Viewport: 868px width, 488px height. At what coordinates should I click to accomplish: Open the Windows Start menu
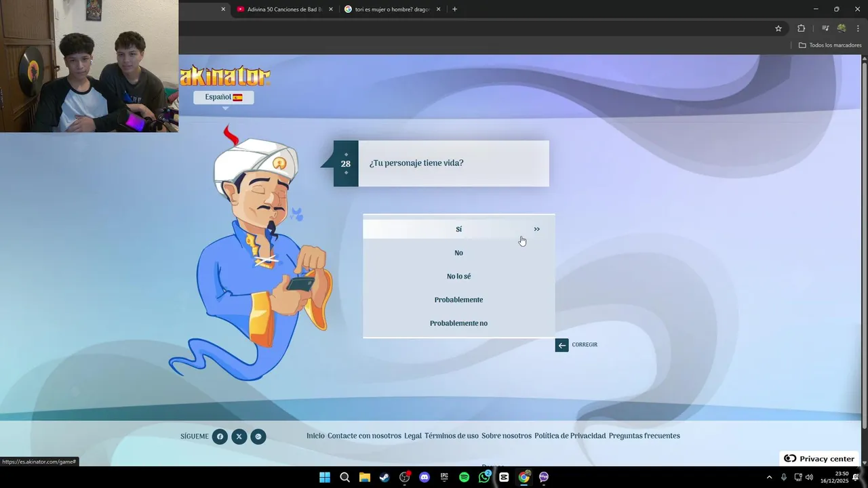(325, 477)
